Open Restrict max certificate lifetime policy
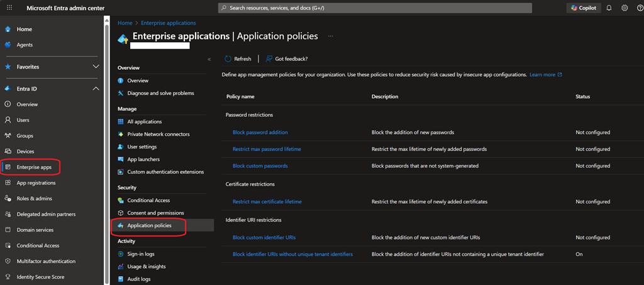This screenshot has width=644, height=285. coord(267,202)
